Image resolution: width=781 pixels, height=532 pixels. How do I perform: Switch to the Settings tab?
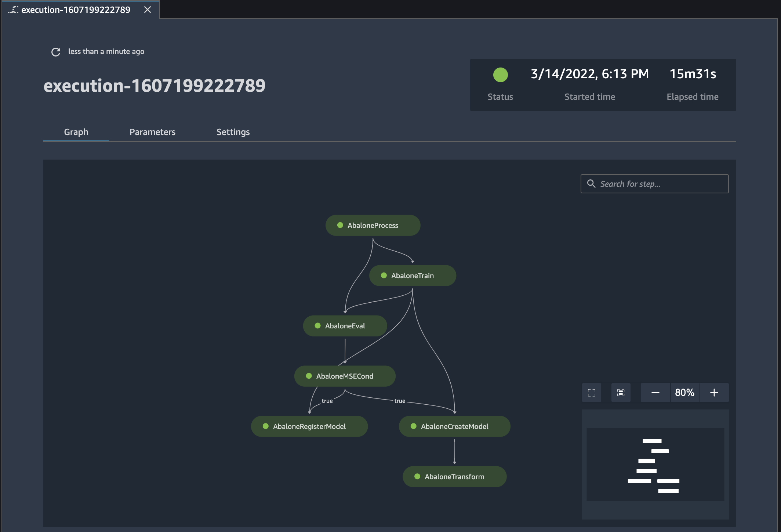pos(233,132)
